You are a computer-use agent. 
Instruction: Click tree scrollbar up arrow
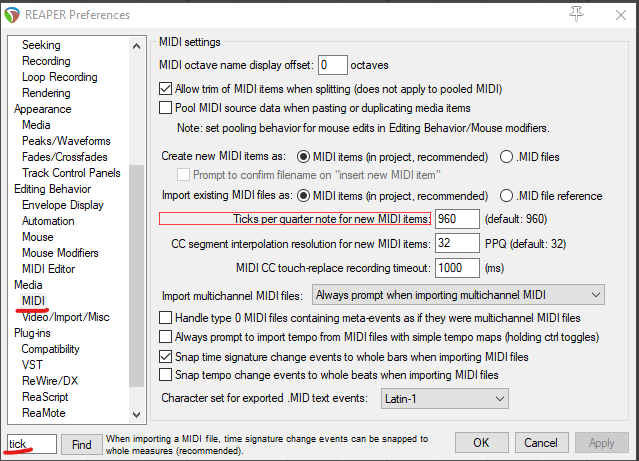pos(137,46)
